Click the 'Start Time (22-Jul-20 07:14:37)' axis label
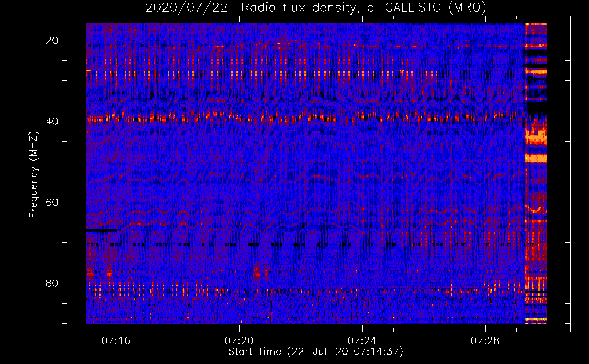 point(316,352)
